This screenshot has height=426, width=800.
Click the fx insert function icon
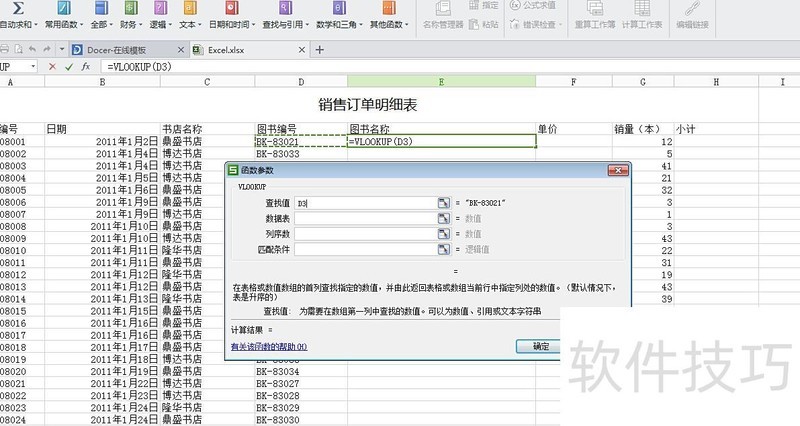[x=86, y=67]
